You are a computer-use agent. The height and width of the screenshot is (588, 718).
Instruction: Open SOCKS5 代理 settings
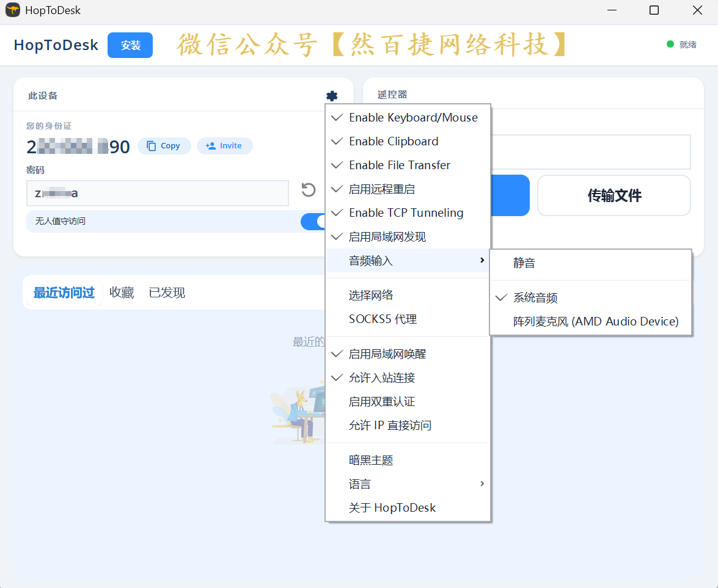pos(408,319)
